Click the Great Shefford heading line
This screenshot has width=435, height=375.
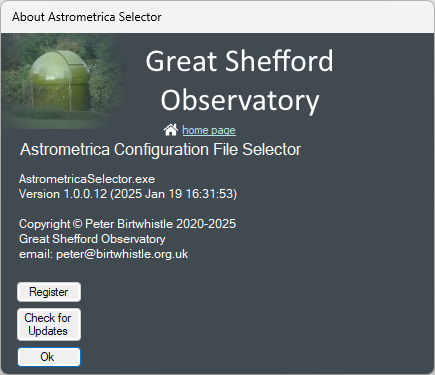(239, 61)
